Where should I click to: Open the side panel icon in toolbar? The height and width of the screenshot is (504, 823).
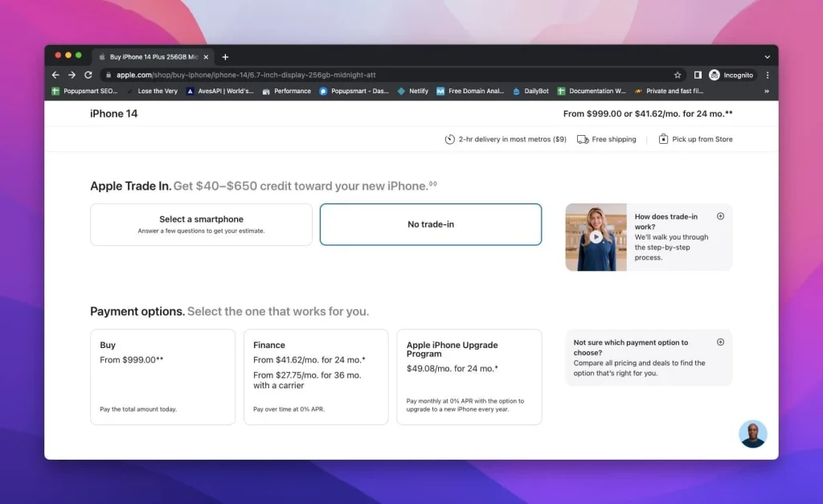pos(698,75)
